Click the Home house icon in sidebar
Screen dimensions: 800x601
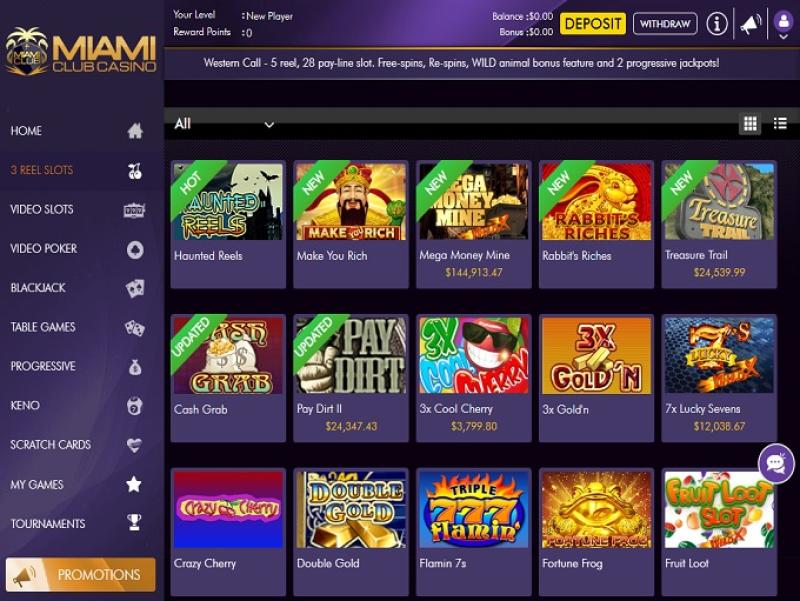pos(135,131)
